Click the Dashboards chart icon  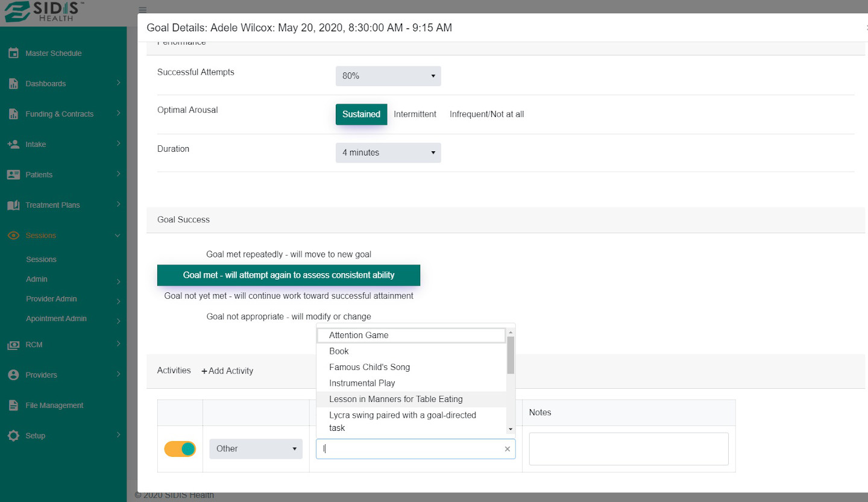pos(13,84)
